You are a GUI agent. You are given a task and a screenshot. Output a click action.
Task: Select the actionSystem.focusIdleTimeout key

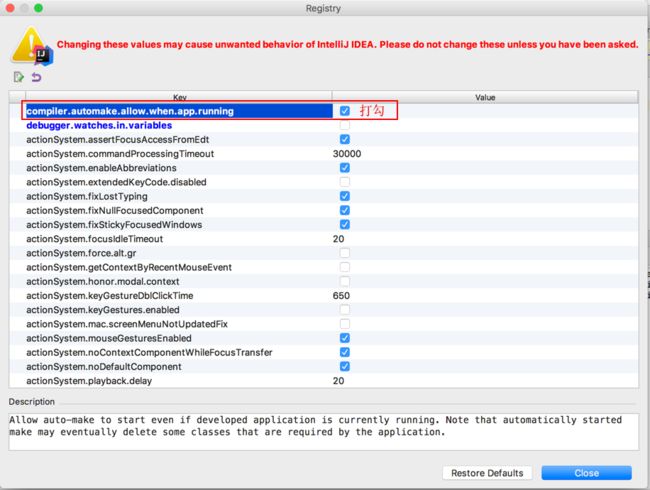(95, 239)
